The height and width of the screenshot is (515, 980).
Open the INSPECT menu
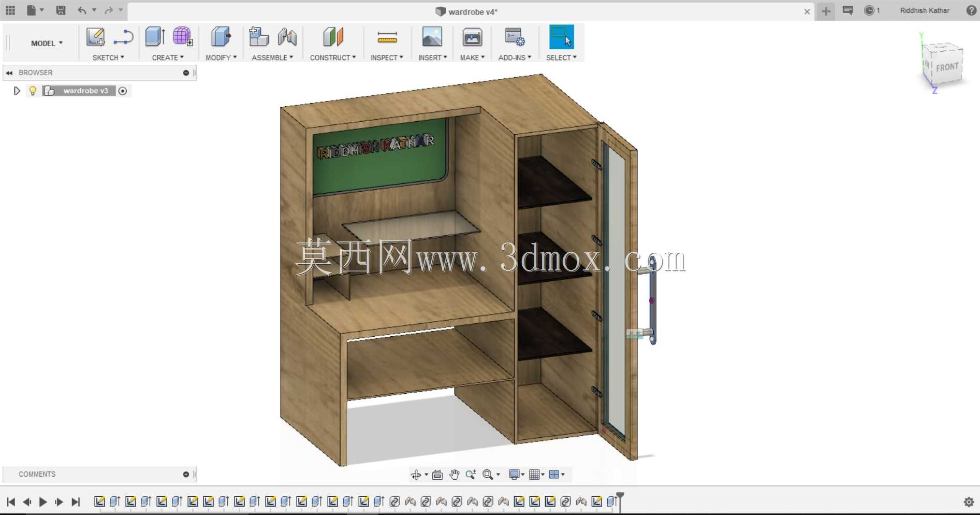click(x=387, y=58)
